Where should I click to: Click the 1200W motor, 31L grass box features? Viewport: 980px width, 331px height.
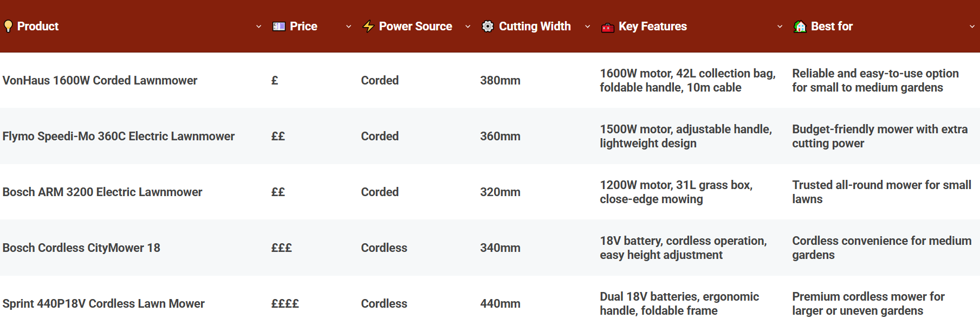(x=676, y=192)
